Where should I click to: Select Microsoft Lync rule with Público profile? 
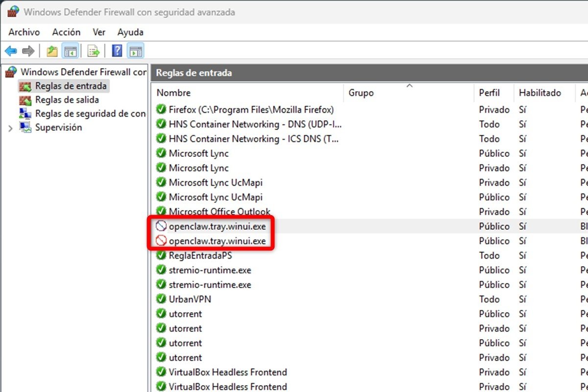point(199,153)
